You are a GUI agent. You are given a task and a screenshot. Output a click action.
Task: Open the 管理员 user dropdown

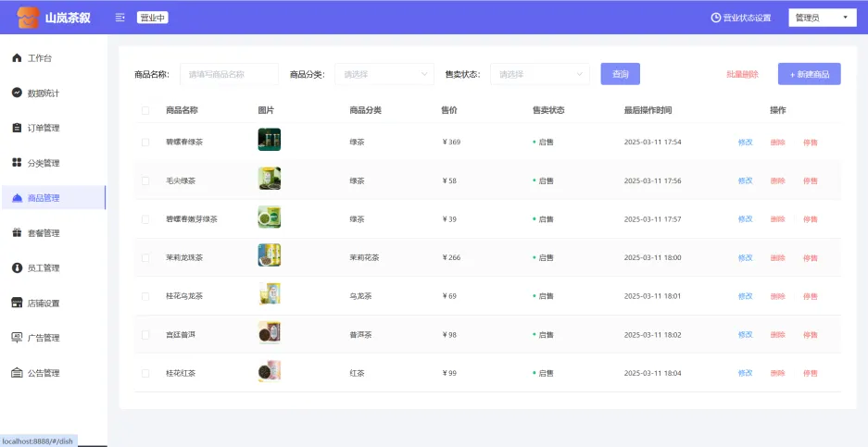pyautogui.click(x=822, y=18)
